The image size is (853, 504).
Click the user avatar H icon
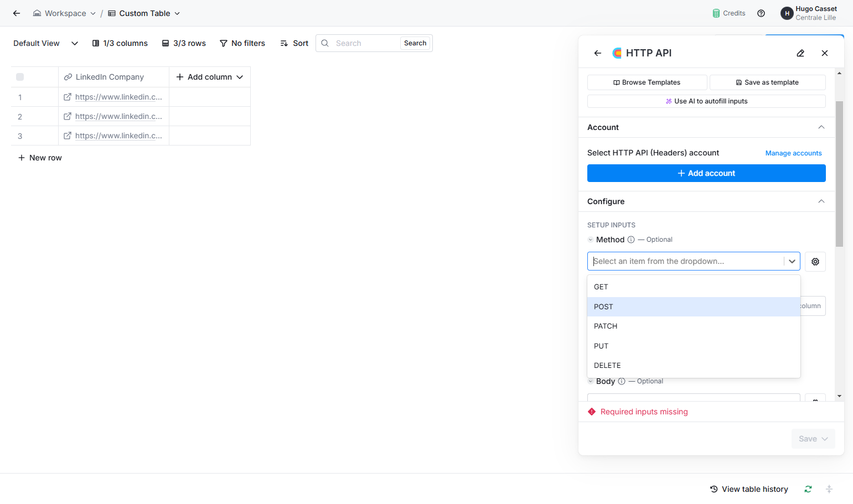coord(787,13)
